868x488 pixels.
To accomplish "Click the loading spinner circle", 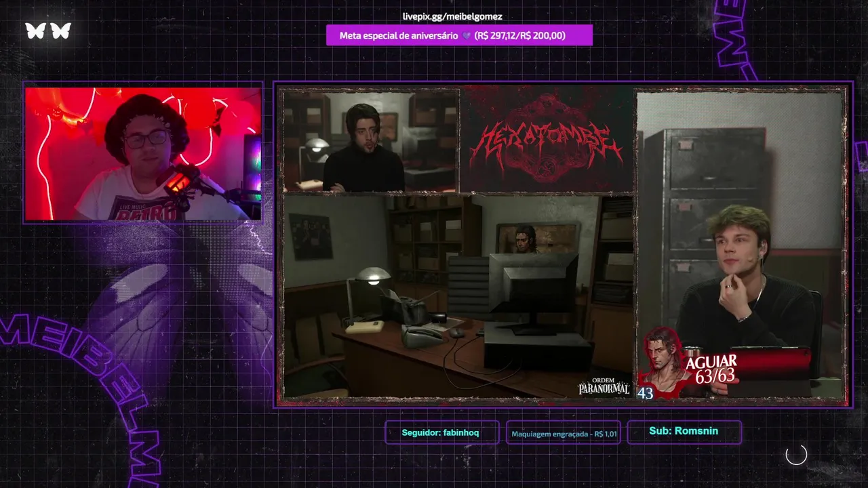I will pyautogui.click(x=796, y=455).
